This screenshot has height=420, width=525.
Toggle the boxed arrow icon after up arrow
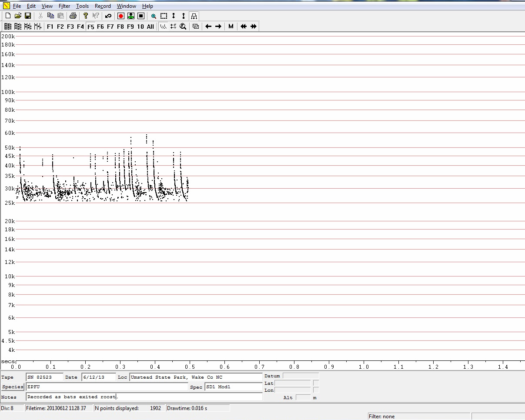(x=194, y=16)
